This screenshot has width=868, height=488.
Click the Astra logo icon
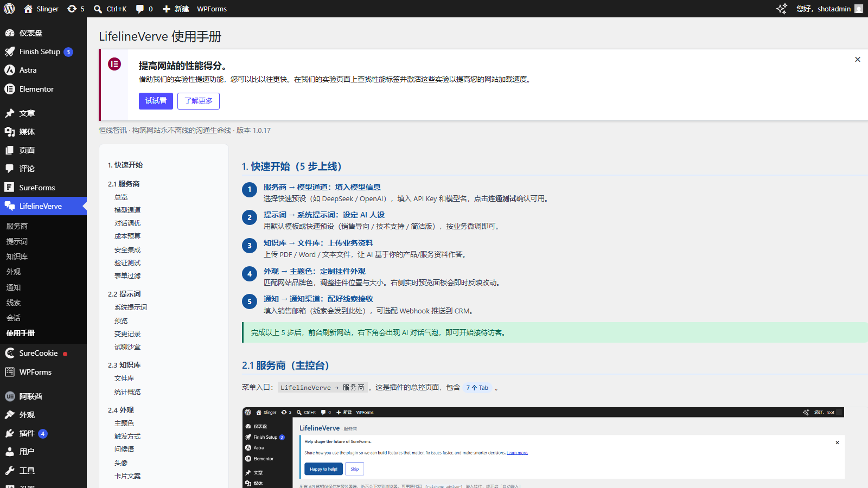[x=10, y=70]
